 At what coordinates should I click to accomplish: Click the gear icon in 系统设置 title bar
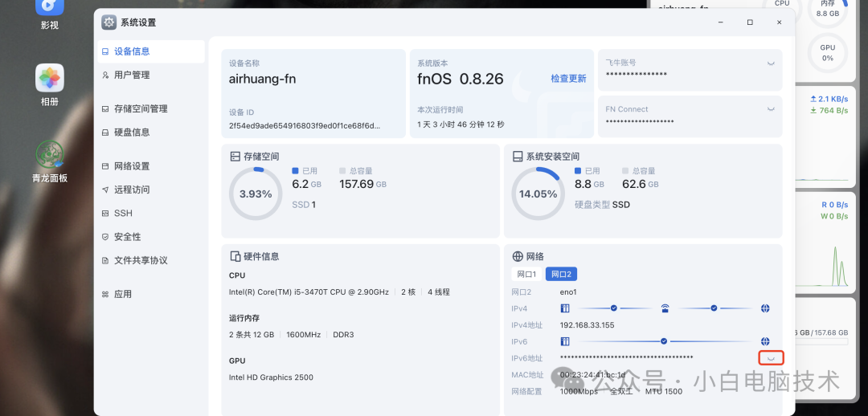coord(109,22)
